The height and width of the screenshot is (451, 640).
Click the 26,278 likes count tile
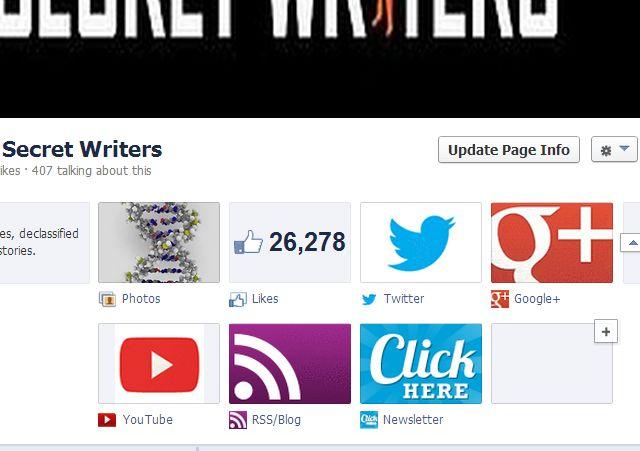[290, 242]
